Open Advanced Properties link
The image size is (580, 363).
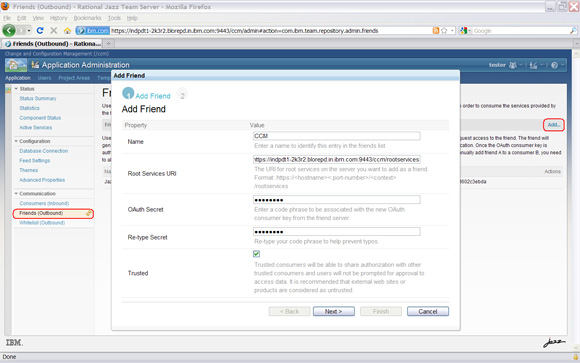pos(42,180)
